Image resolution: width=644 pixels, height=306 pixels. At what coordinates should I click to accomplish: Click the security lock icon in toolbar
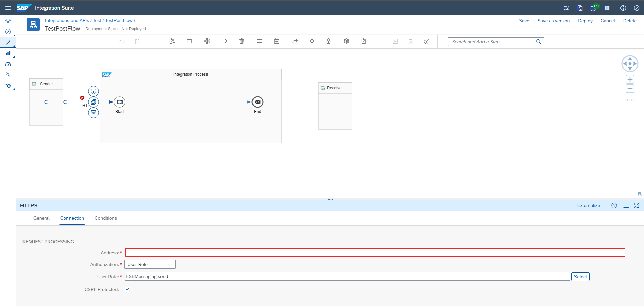328,41
